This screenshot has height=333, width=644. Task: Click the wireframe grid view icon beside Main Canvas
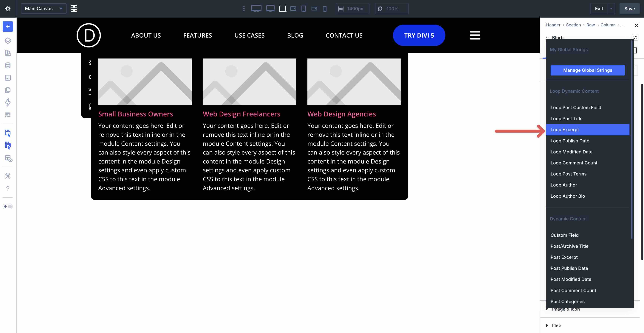pos(74,9)
